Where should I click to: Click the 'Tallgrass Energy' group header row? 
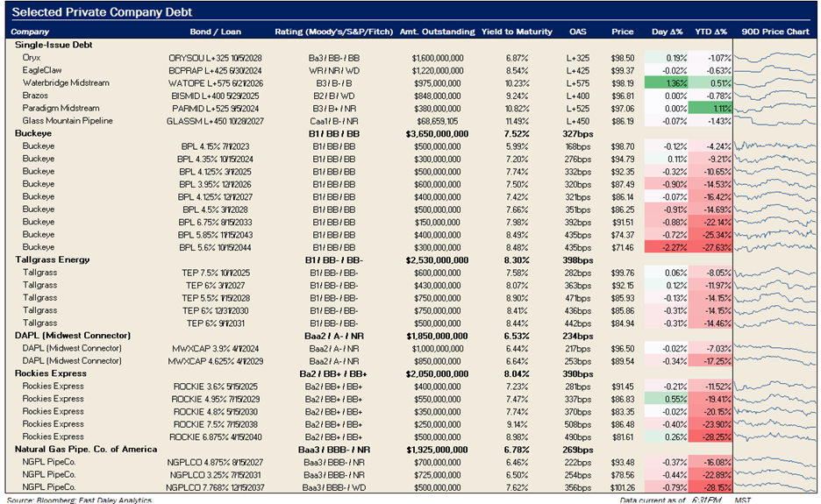pos(53,259)
